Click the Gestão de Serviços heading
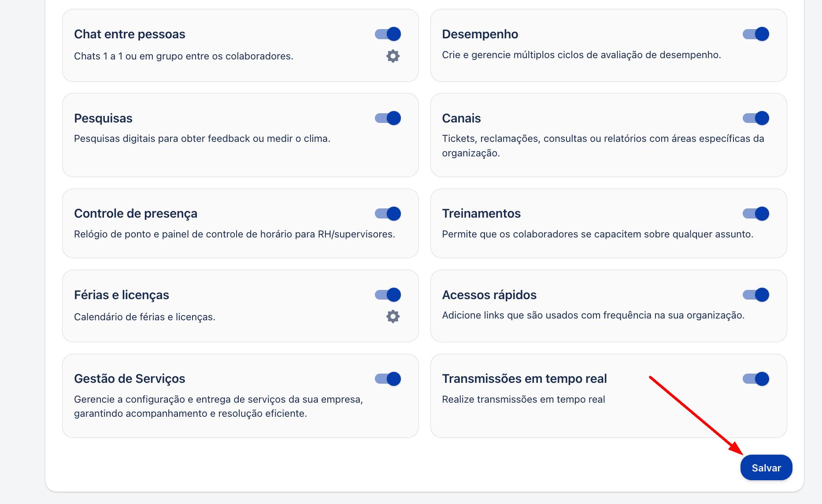This screenshot has height=504, width=822. point(130,379)
